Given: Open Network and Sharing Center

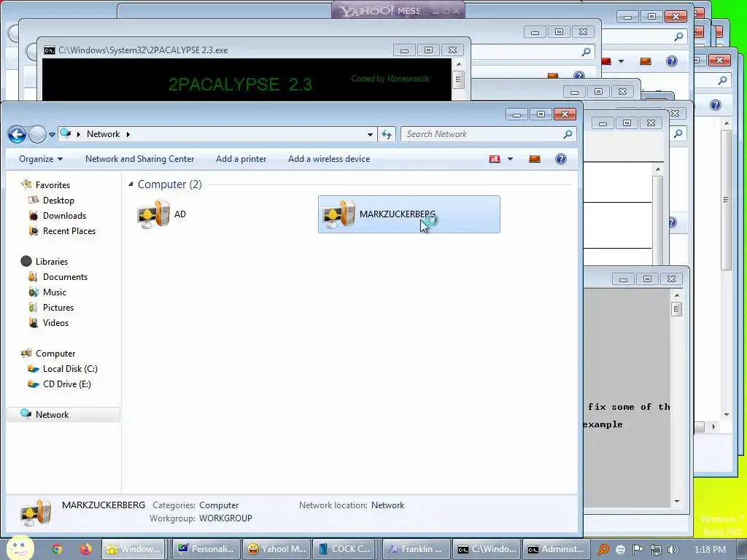Looking at the screenshot, I should coord(139,159).
